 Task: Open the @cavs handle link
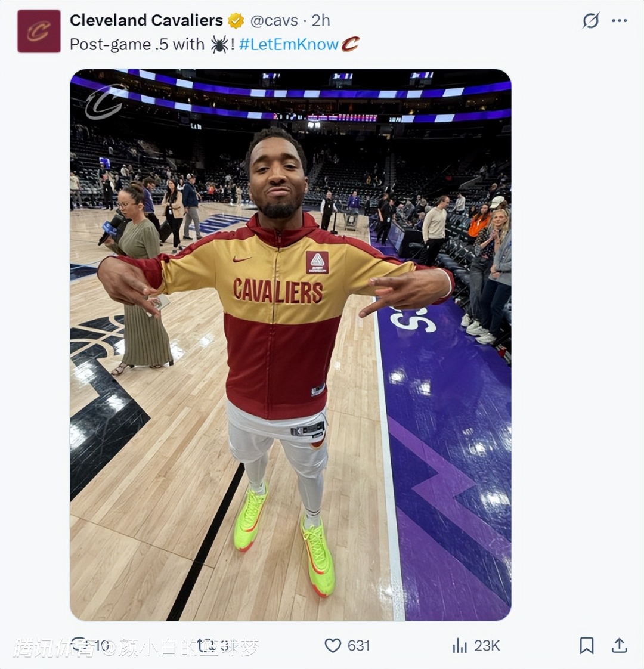[274, 21]
